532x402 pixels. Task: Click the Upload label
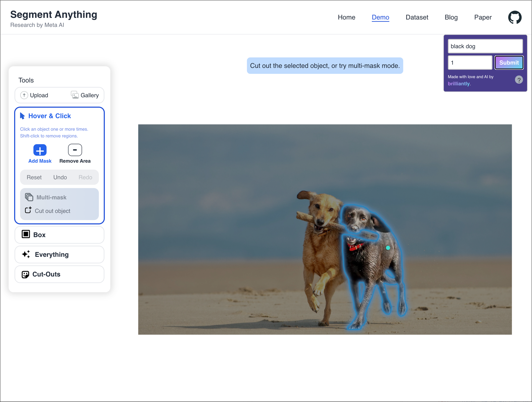tap(39, 95)
